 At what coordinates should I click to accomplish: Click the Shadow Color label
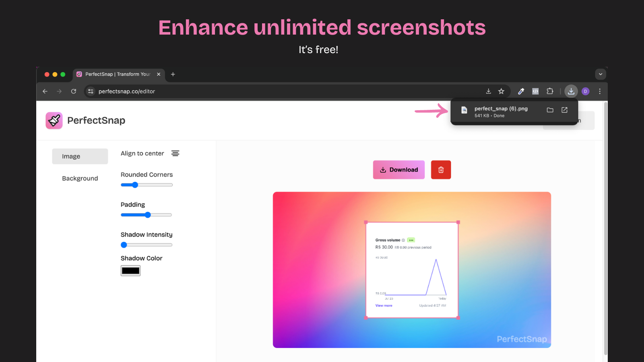click(x=141, y=258)
